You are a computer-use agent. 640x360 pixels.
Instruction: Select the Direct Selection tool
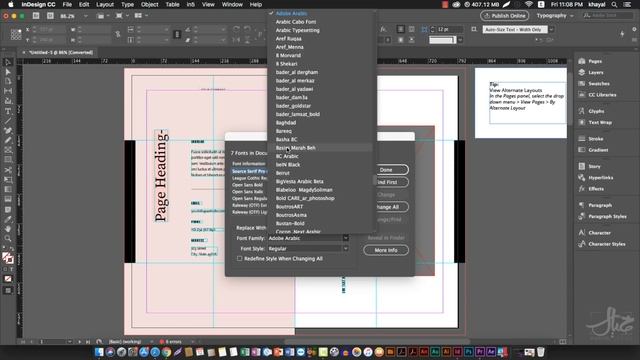click(x=8, y=72)
